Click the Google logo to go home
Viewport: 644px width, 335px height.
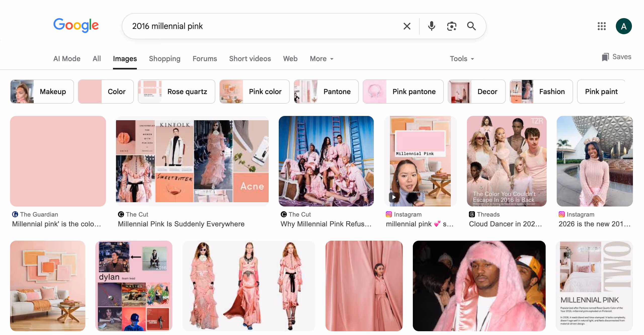click(76, 25)
